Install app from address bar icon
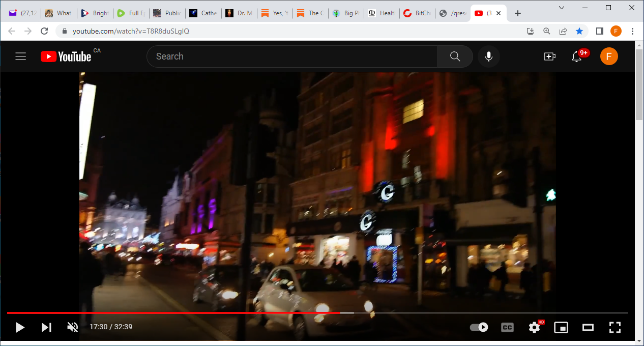The width and height of the screenshot is (644, 346). (531, 31)
